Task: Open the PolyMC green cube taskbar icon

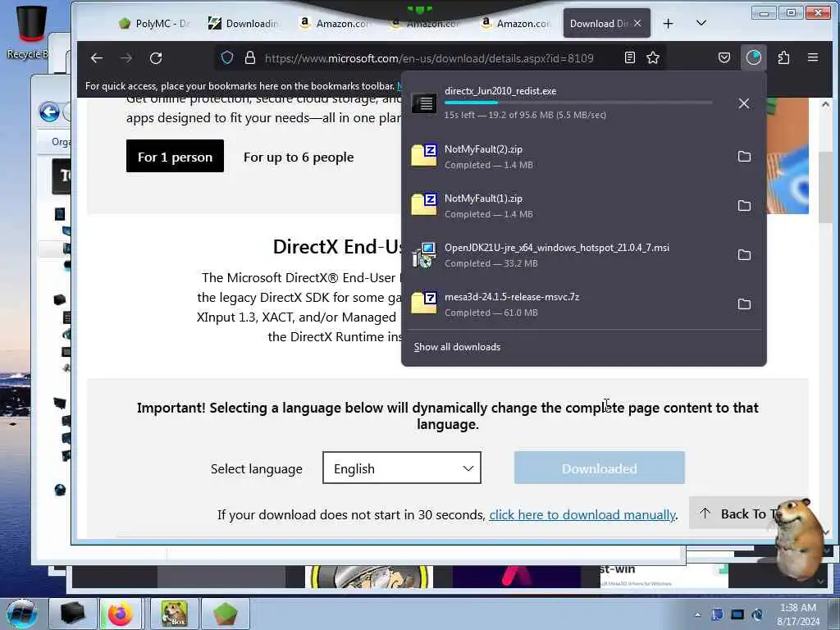Action: coord(225,614)
